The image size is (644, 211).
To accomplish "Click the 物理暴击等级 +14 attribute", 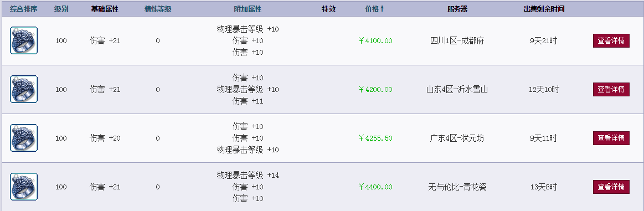I will [x=248, y=176].
